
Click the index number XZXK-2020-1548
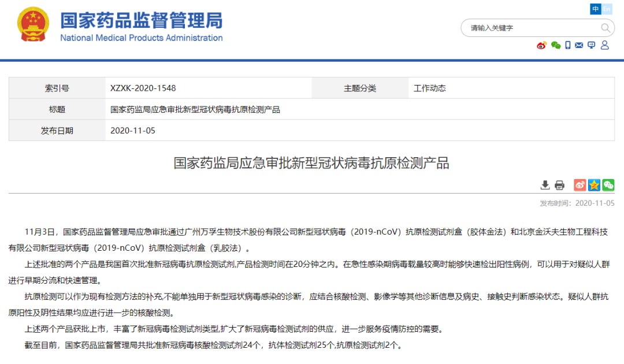pos(143,88)
